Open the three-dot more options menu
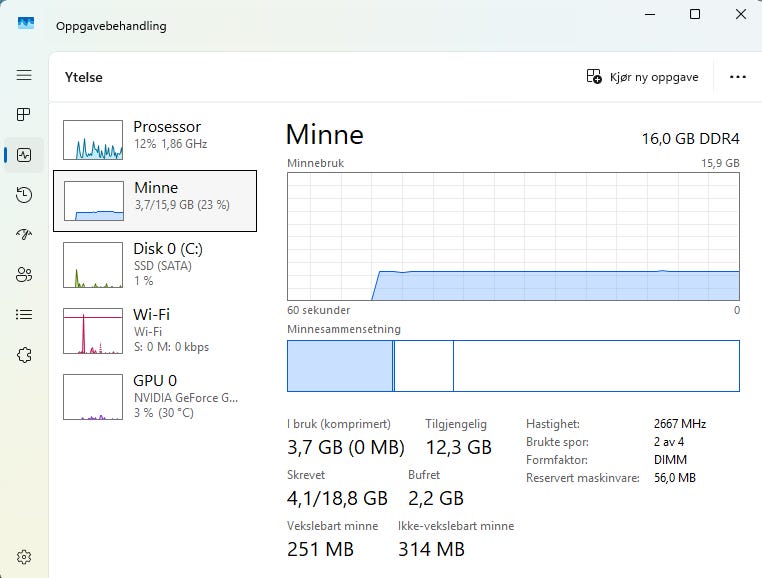Viewport: 762px width, 578px height. [x=737, y=77]
